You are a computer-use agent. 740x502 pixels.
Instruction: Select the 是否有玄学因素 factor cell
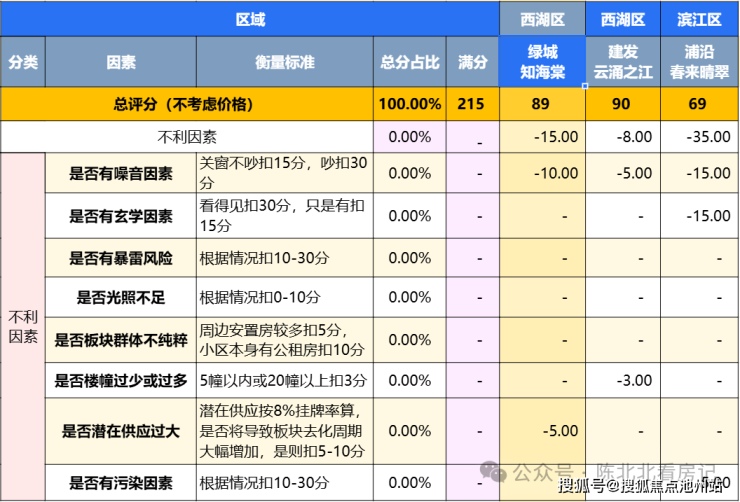[x=121, y=216]
